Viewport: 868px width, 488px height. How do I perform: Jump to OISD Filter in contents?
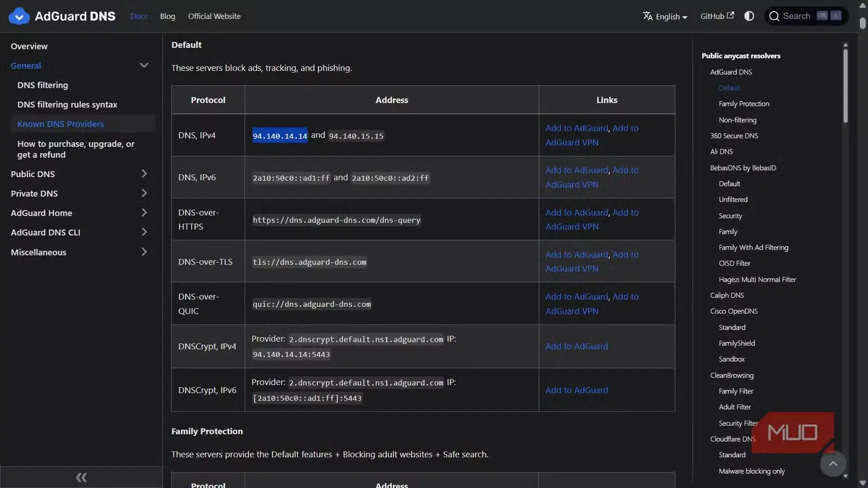pyautogui.click(x=735, y=264)
